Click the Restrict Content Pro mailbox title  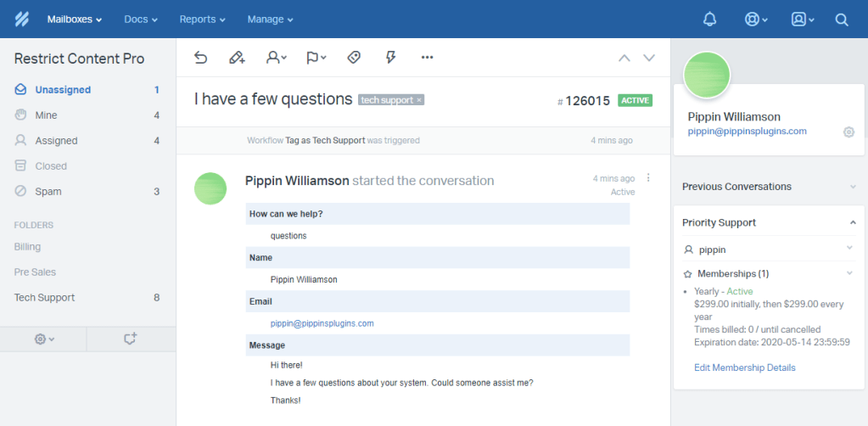click(x=79, y=59)
